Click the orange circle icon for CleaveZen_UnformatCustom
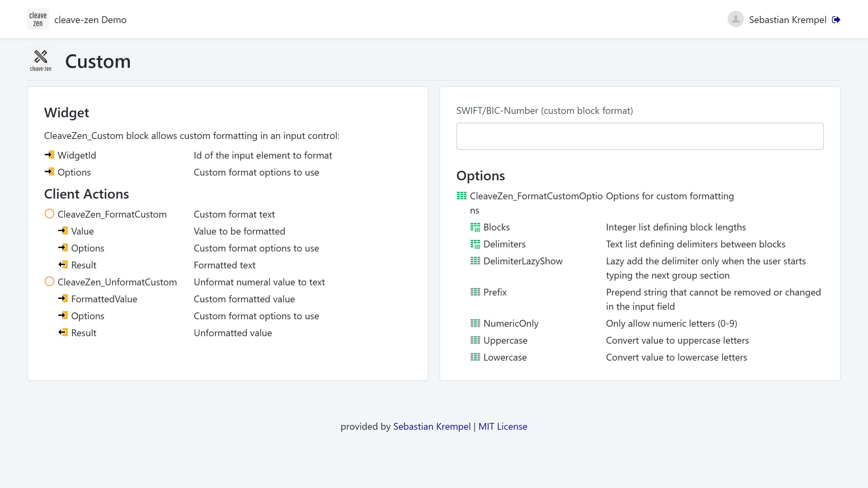The height and width of the screenshot is (488, 868). tap(50, 282)
